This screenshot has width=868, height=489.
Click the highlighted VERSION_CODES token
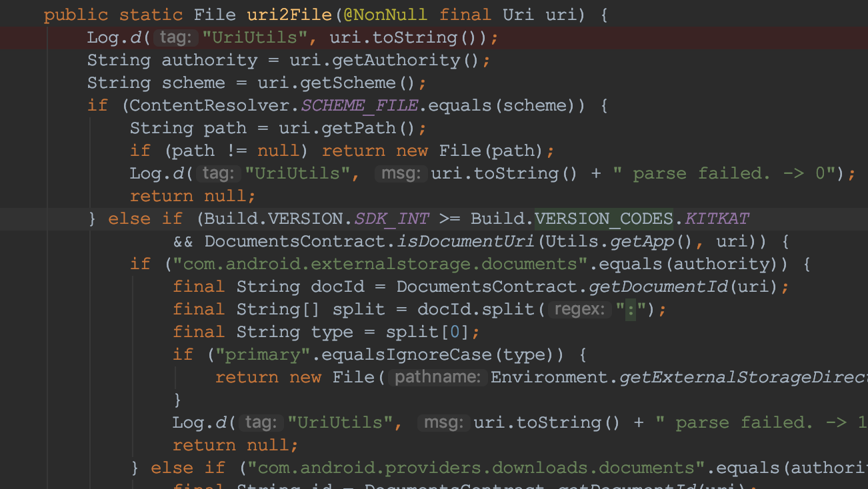tap(603, 218)
